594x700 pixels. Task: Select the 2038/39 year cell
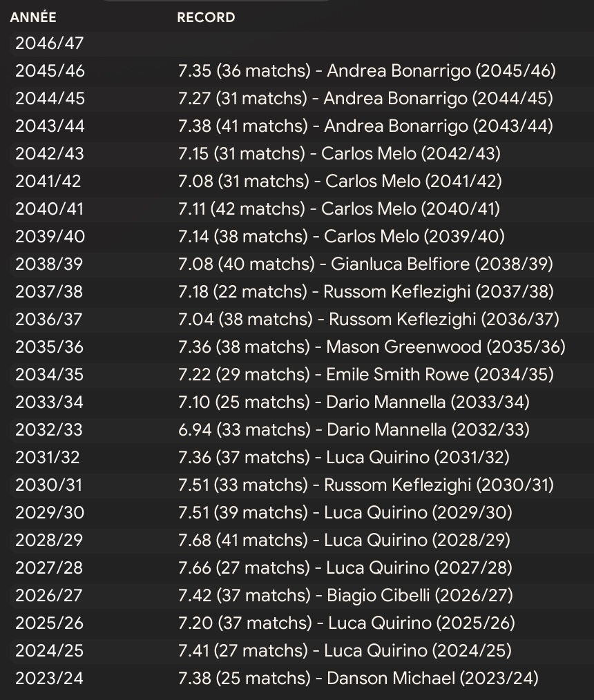(x=48, y=264)
